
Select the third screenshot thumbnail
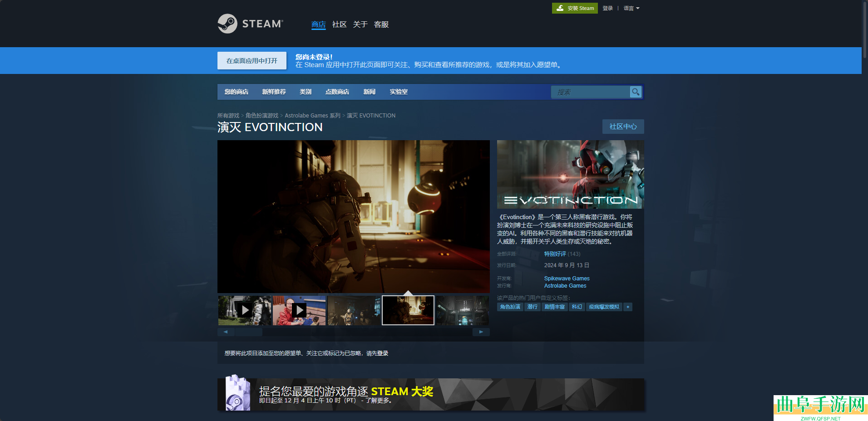click(x=354, y=310)
